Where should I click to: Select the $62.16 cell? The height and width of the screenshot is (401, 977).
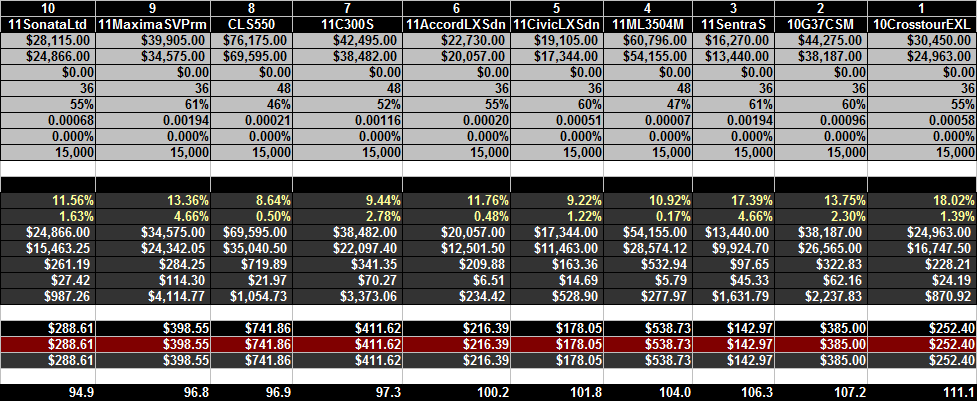coord(821,280)
